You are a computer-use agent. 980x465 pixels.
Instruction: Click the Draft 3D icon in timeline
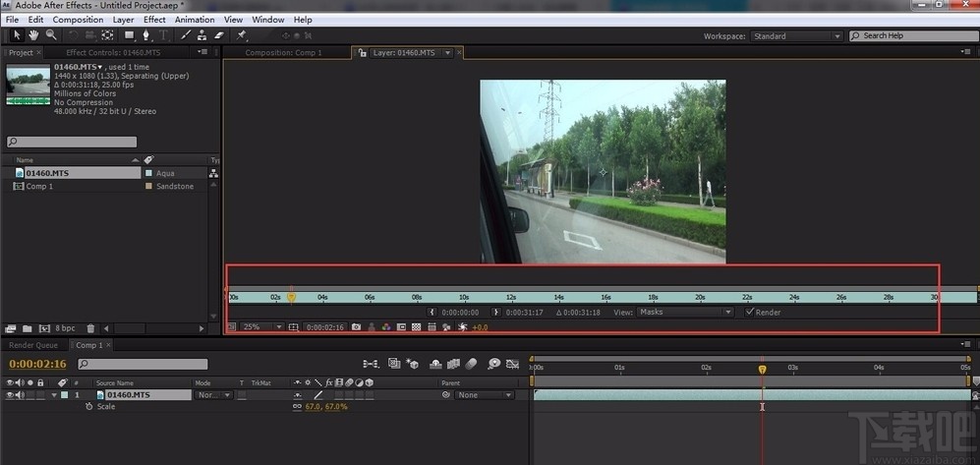click(x=412, y=364)
